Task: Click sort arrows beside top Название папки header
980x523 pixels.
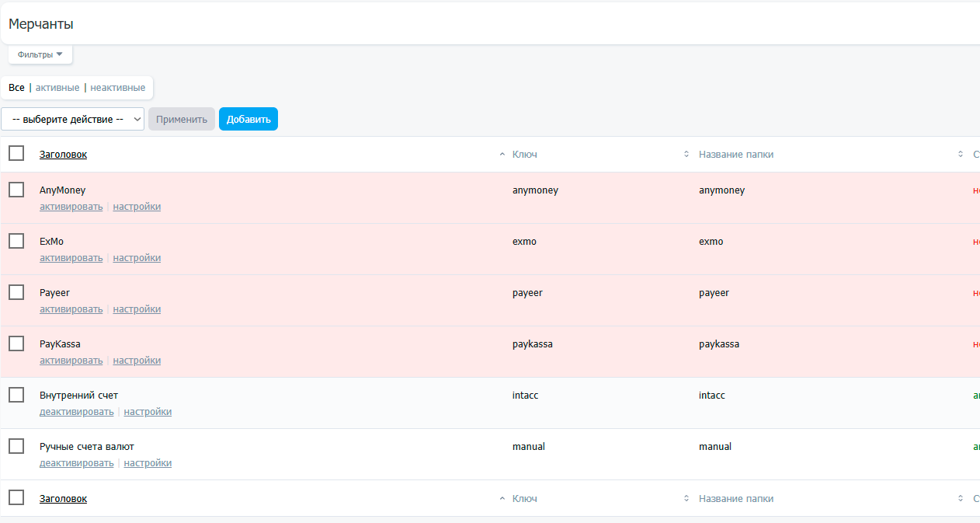Action: [960, 155]
